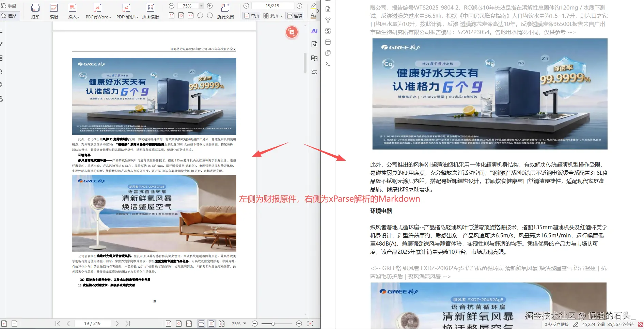Click the 85,567 个字符 character count
This screenshot has width=644, height=329.
(x=621, y=325)
